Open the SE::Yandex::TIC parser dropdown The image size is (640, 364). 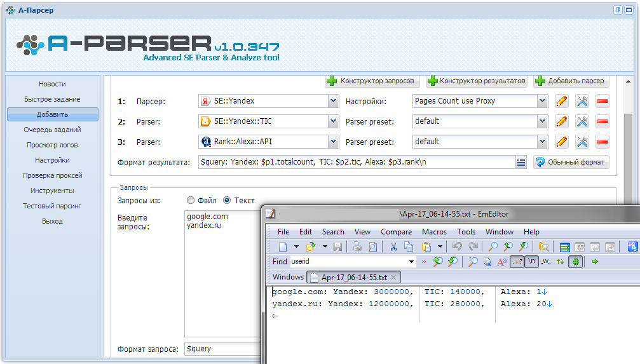pyautogui.click(x=334, y=121)
